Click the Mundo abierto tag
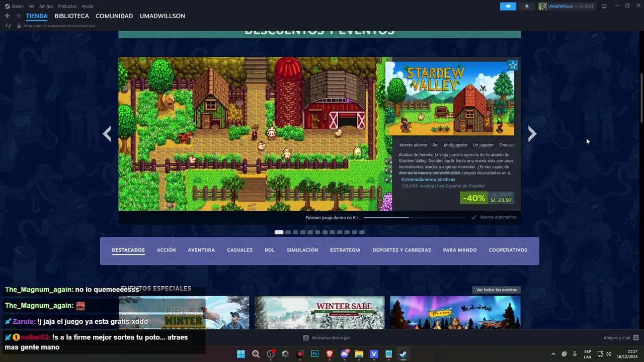The image size is (644, 362). [x=413, y=145]
